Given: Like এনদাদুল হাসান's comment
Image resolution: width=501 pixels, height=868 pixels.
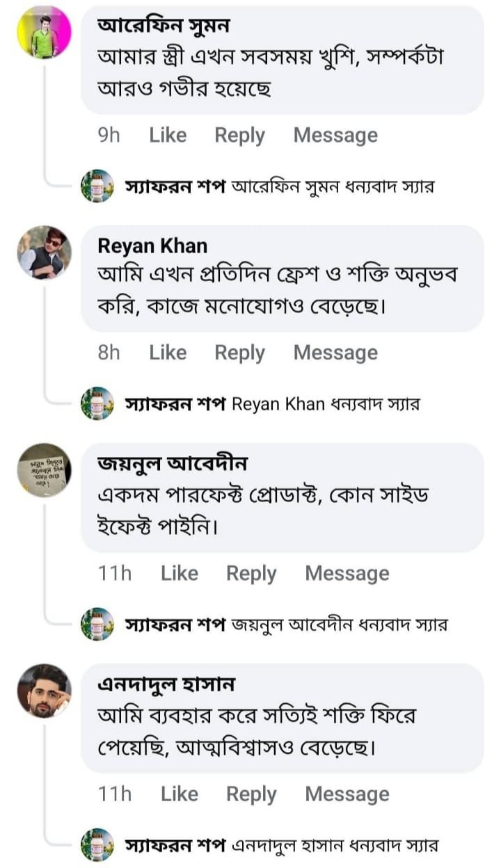Looking at the screenshot, I should pos(180,794).
